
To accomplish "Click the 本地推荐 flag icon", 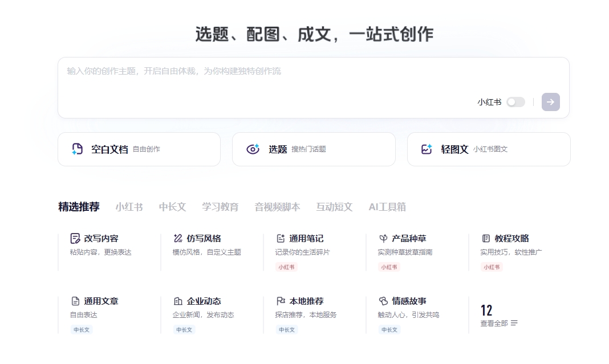I will point(281,301).
